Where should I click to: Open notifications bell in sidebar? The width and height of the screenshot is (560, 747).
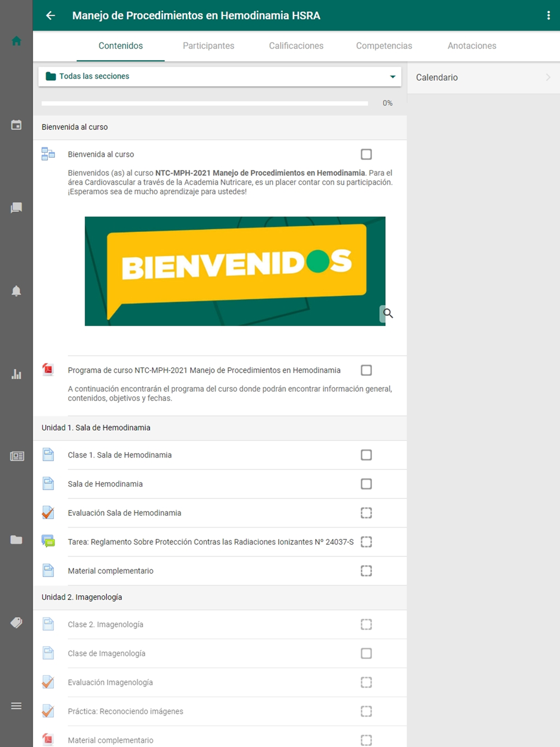tap(16, 291)
